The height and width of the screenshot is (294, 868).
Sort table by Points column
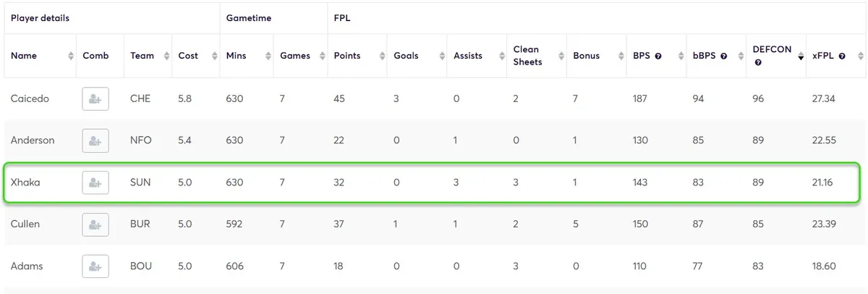coord(347,56)
